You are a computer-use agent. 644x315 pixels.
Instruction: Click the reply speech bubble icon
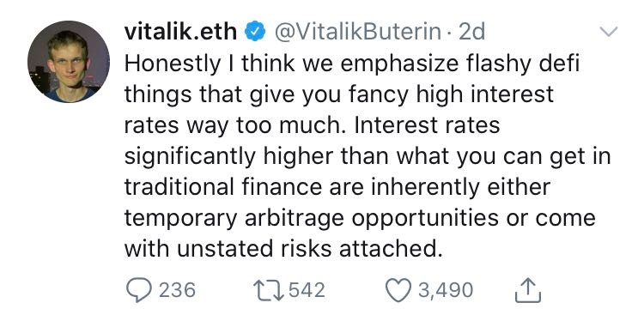click(x=139, y=290)
